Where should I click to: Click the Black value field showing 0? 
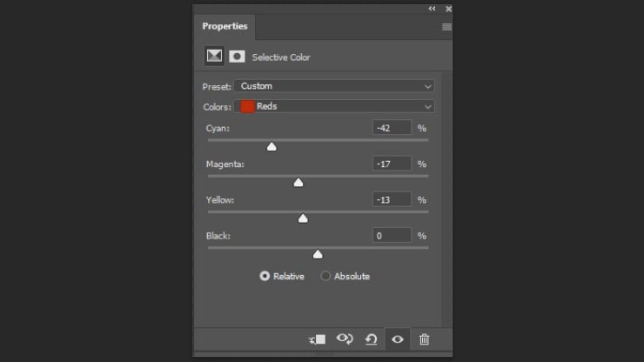pyautogui.click(x=391, y=235)
